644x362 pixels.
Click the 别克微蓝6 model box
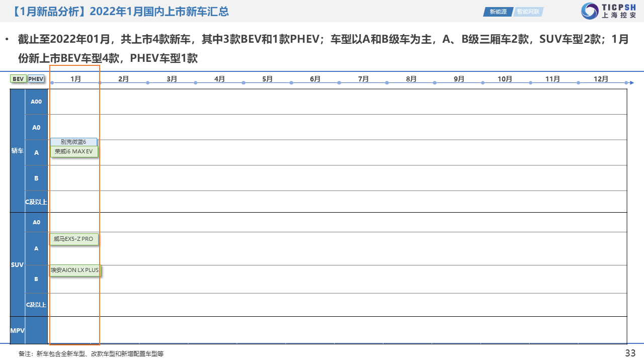pyautogui.click(x=73, y=142)
